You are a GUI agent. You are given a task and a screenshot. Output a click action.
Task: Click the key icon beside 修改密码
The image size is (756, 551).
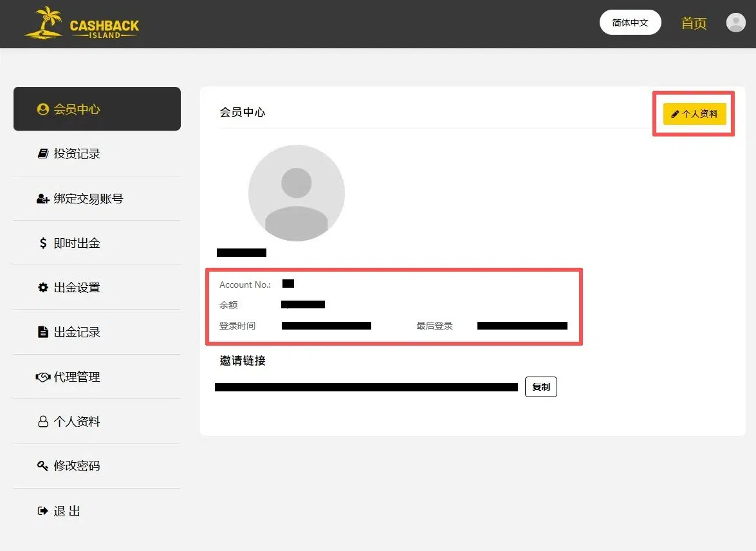click(42, 465)
